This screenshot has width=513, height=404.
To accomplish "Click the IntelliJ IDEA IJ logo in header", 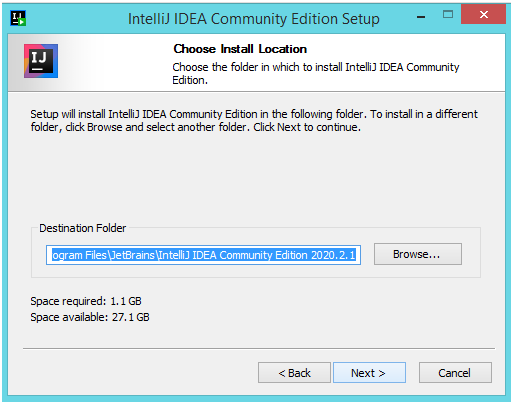I will (x=41, y=61).
